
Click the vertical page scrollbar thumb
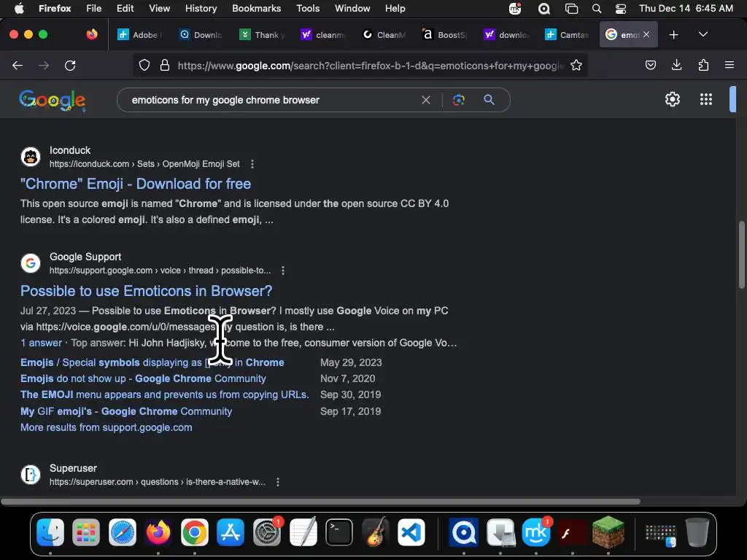pyautogui.click(x=742, y=254)
